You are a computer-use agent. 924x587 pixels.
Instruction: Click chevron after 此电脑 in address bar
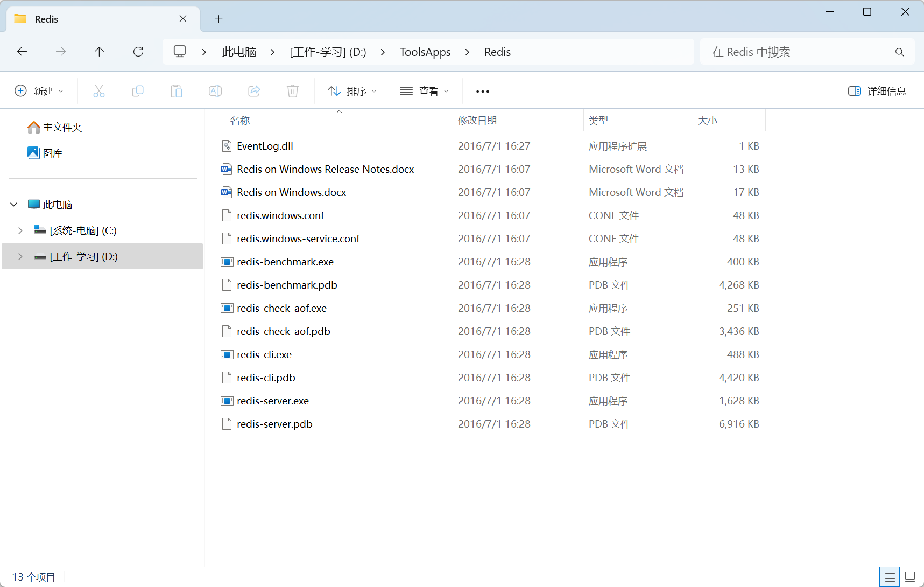pyautogui.click(x=272, y=52)
